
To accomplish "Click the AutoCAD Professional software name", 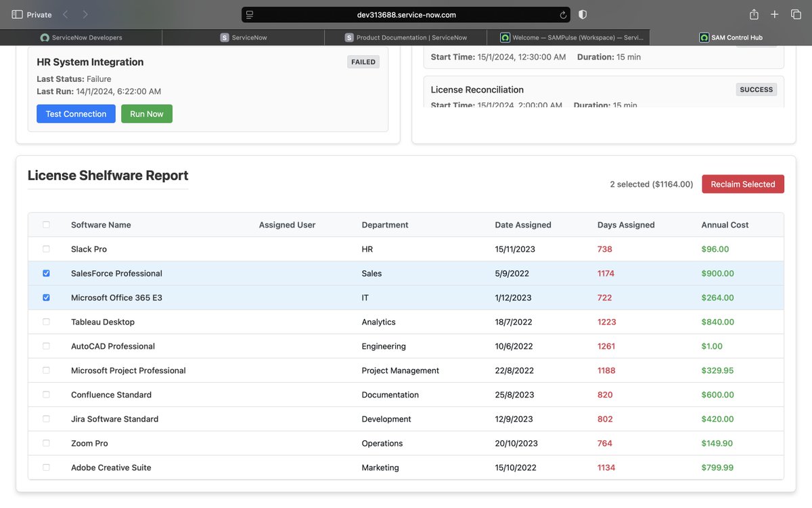I will click(x=113, y=346).
